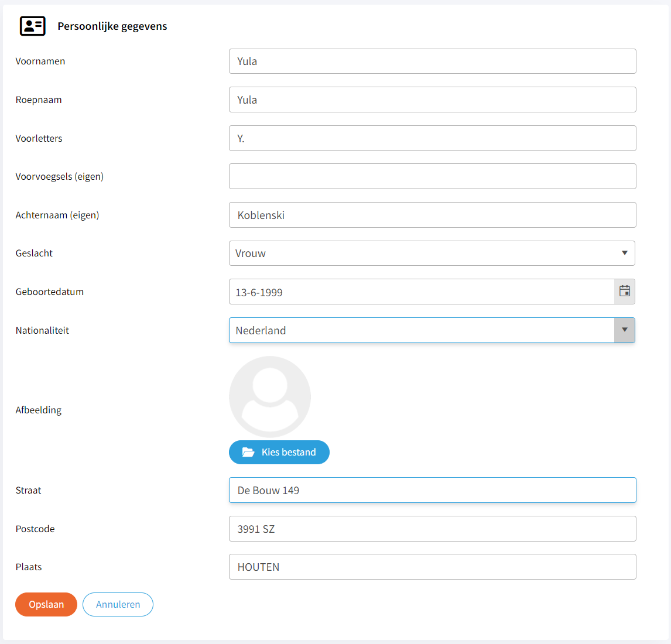This screenshot has width=671, height=644.
Task: Focus the Voornamen text field
Action: click(432, 61)
